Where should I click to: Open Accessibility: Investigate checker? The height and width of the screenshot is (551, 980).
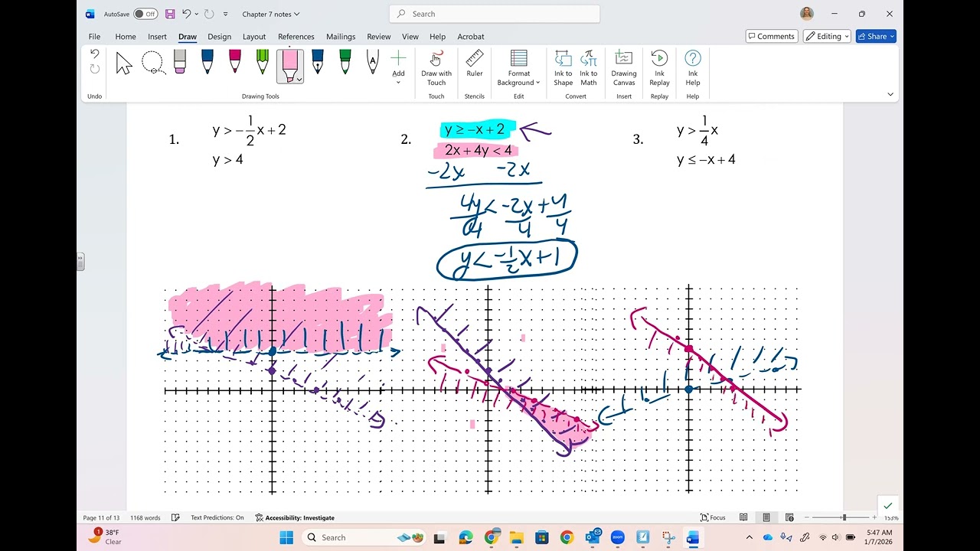click(295, 518)
